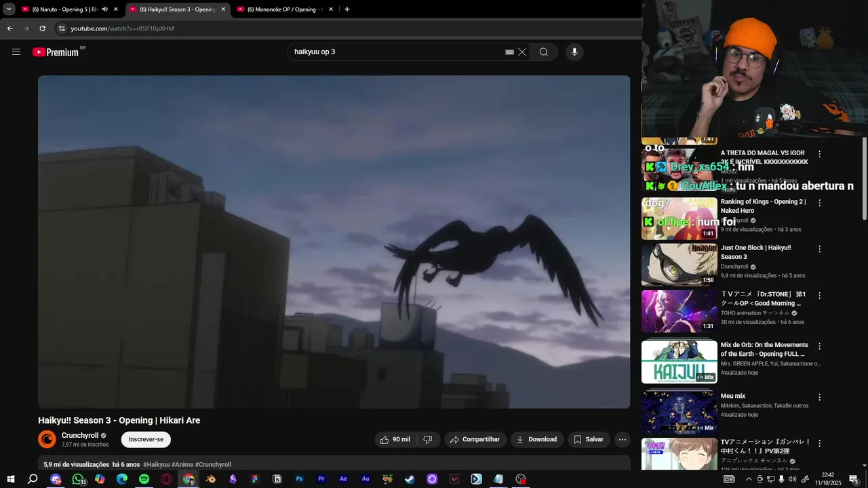Screen dimensions: 868x488
Task: Open options for Meu mix
Action: tap(819, 396)
